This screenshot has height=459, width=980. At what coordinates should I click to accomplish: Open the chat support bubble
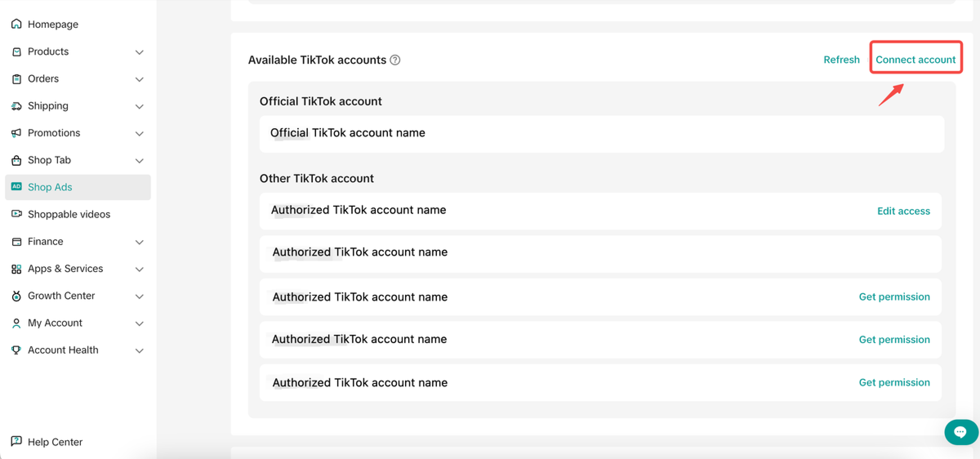(960, 432)
